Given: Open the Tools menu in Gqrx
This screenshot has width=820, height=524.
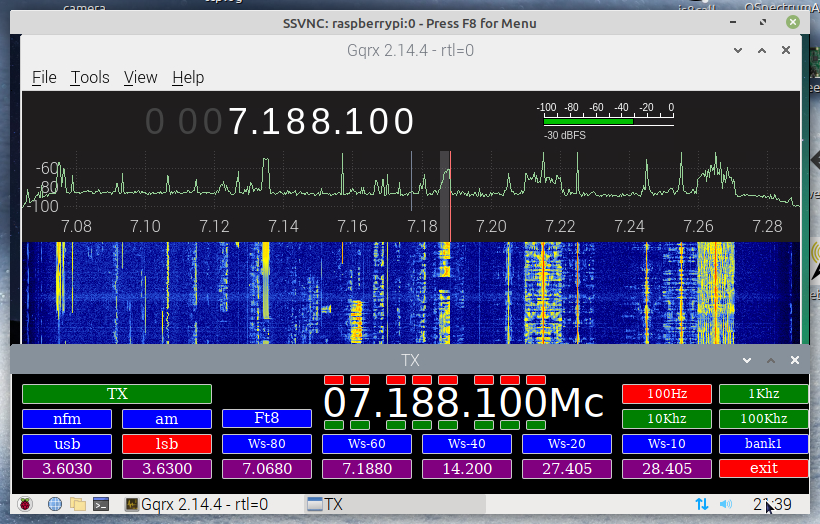Looking at the screenshot, I should click(90, 77).
